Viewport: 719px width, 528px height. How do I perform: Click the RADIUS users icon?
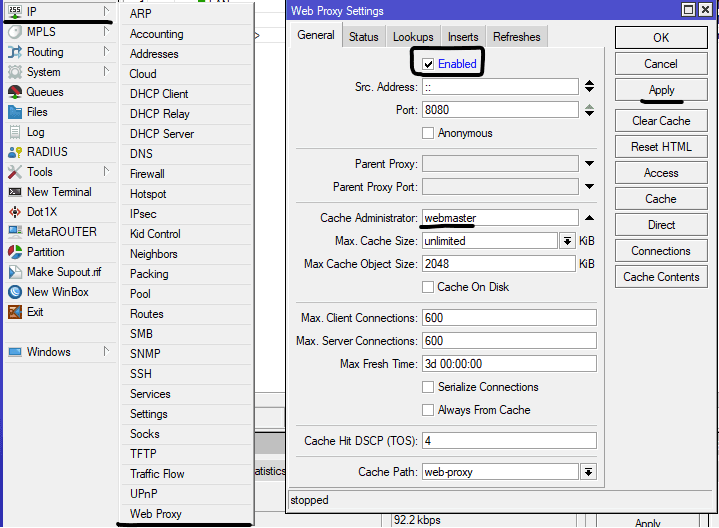tap(15, 152)
